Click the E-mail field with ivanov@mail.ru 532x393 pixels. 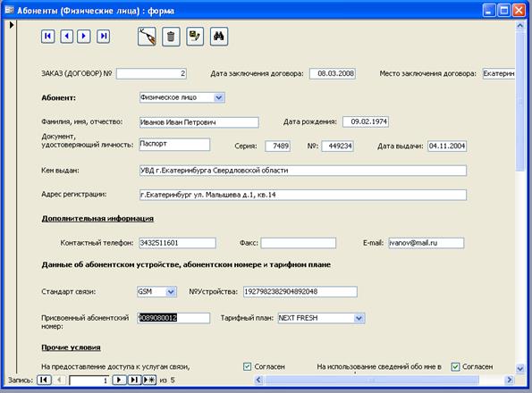tap(426, 243)
